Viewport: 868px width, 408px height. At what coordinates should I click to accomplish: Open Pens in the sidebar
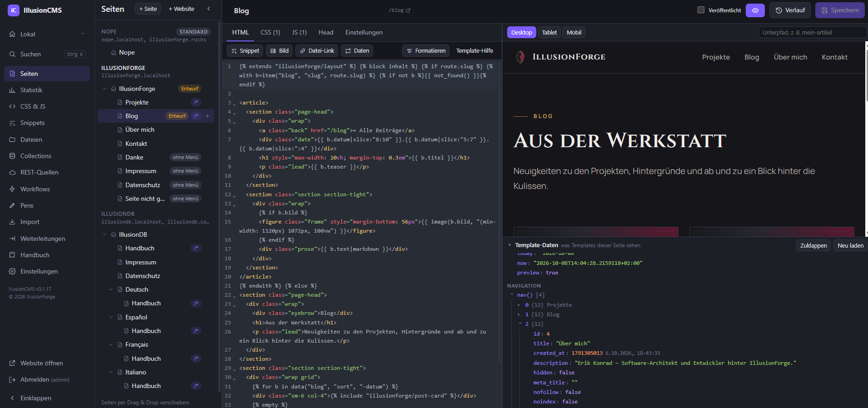[x=47, y=205]
